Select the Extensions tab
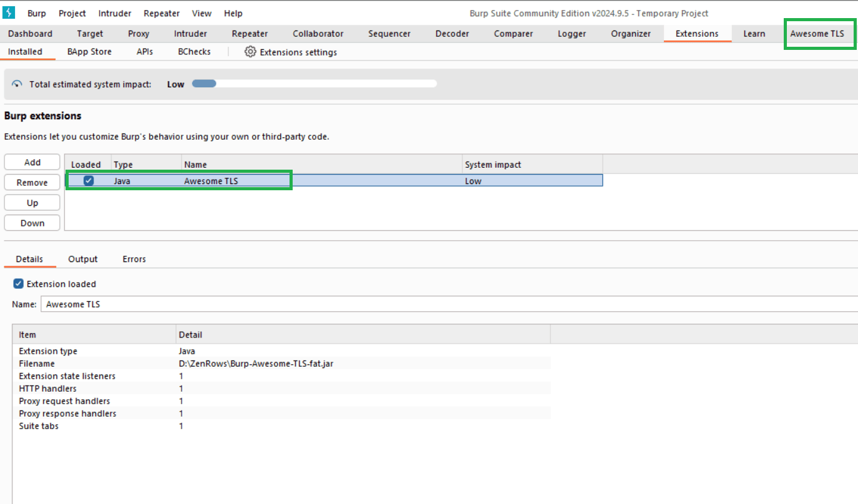This screenshot has width=858, height=504. [x=697, y=34]
